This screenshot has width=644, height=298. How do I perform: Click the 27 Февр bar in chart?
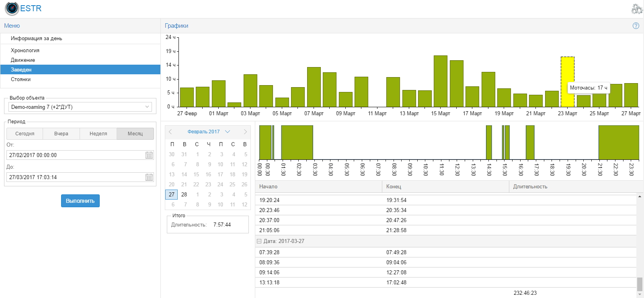pyautogui.click(x=187, y=97)
